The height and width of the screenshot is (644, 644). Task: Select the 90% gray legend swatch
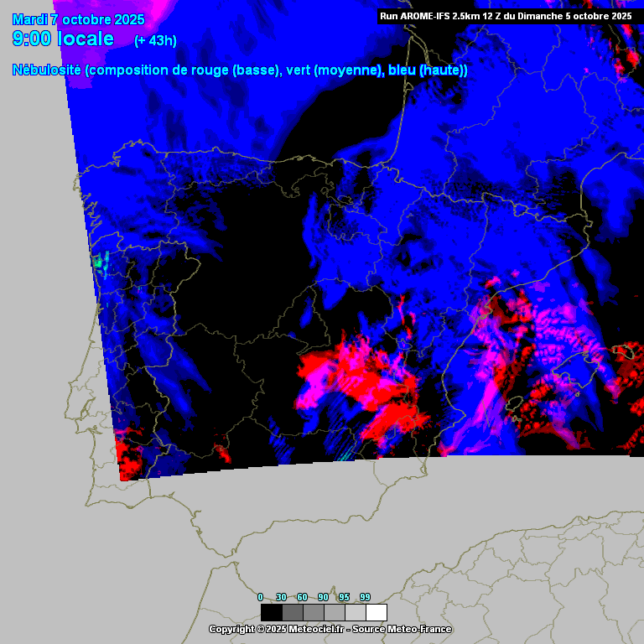[x=334, y=612]
